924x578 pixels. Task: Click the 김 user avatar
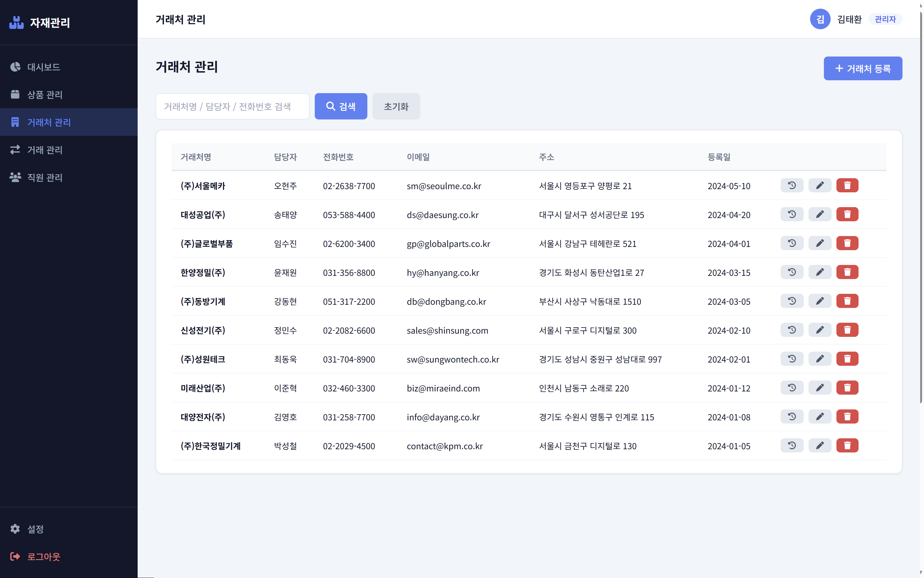[x=820, y=19]
